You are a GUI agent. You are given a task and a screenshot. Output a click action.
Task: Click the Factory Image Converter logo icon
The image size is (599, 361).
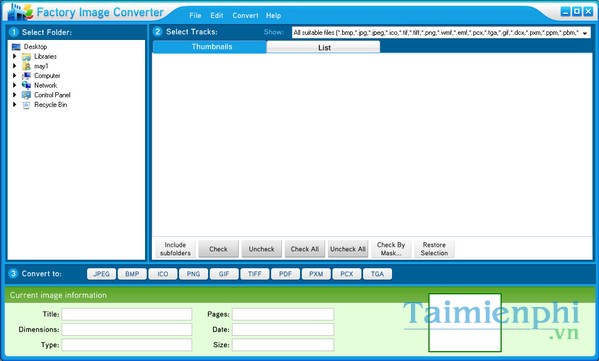pos(21,12)
